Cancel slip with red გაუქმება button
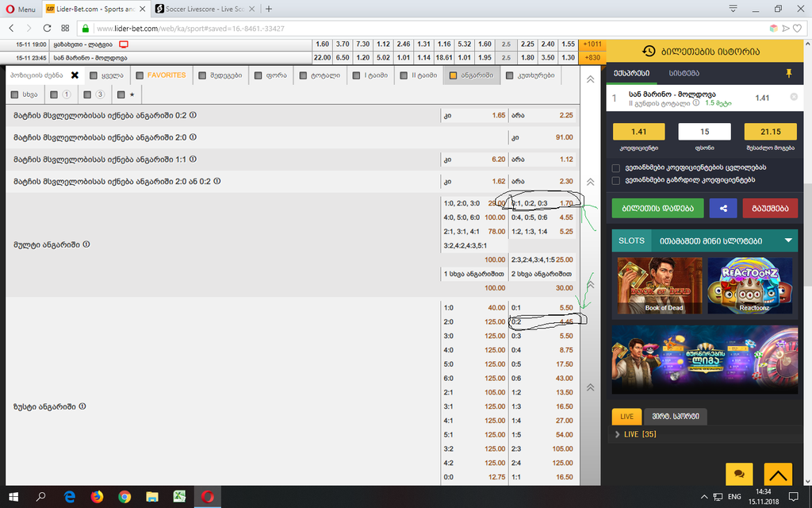This screenshot has width=812, height=508. click(770, 209)
